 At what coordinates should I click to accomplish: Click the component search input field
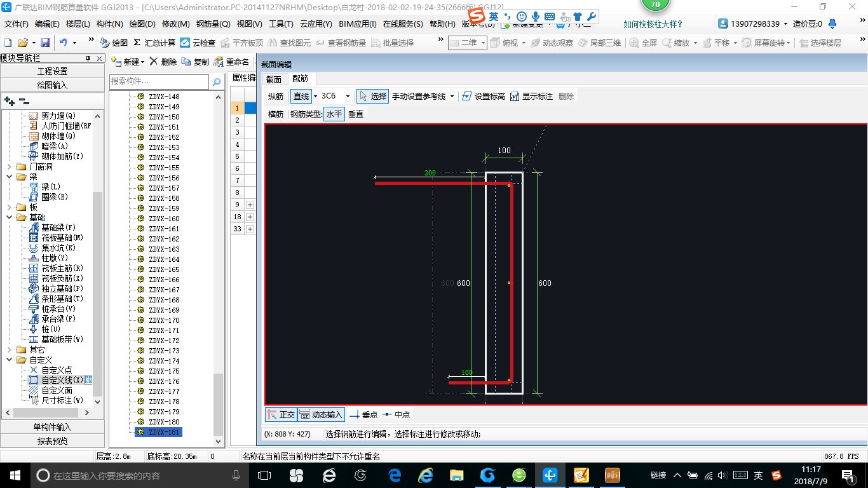(x=159, y=81)
